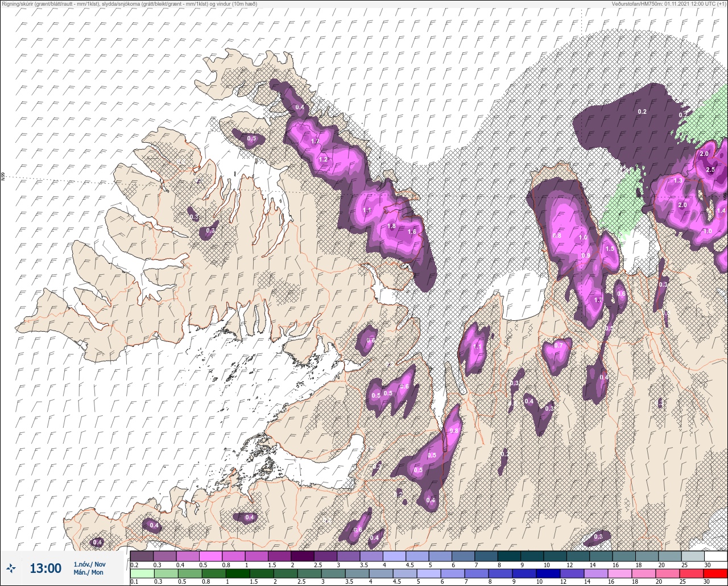Viewport: 728px width, 586px height.
Task: Click the 2.5 precipitation value on the map
Action: click(710, 170)
